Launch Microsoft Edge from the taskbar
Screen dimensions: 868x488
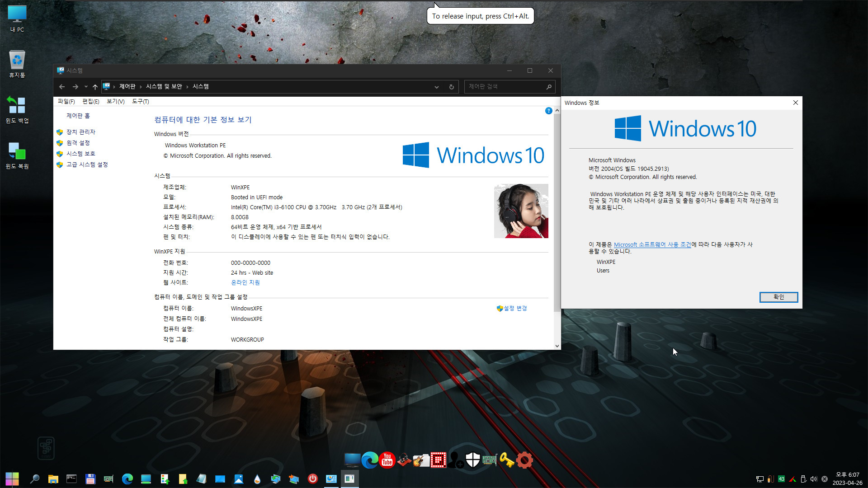[127, 479]
